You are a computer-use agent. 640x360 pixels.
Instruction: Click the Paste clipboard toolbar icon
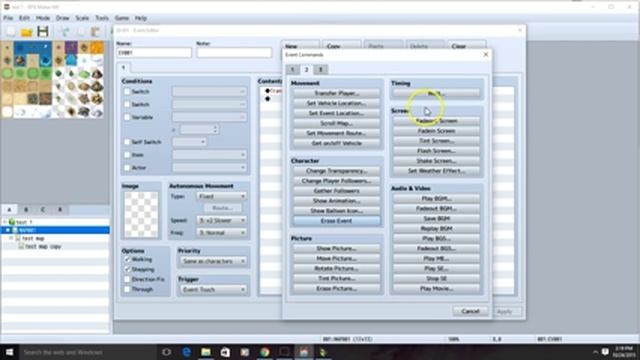(x=96, y=32)
